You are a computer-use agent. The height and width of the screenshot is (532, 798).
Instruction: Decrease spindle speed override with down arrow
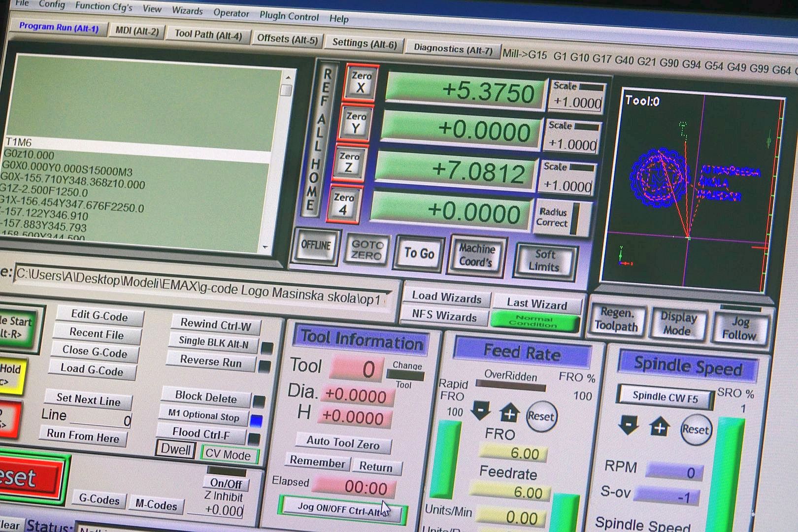[629, 424]
